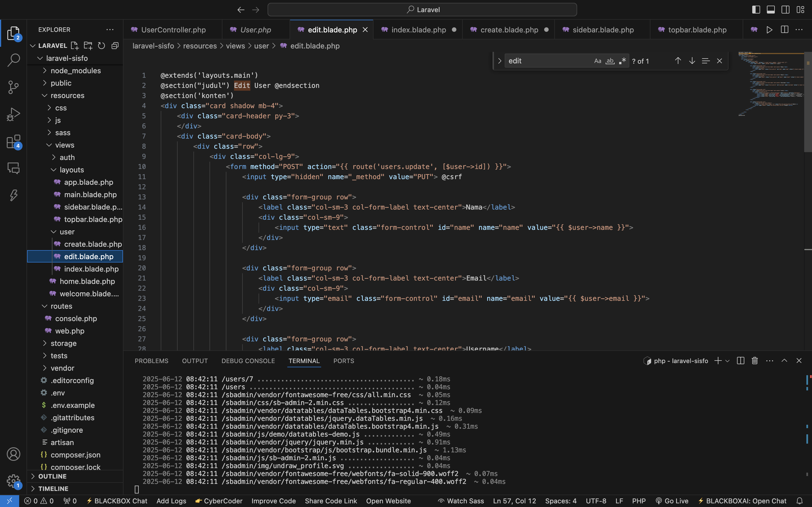Enable regex search in the find widget

623,61
